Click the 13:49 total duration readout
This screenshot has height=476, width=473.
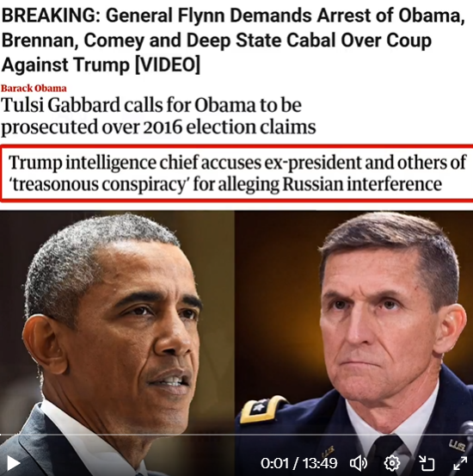point(319,463)
